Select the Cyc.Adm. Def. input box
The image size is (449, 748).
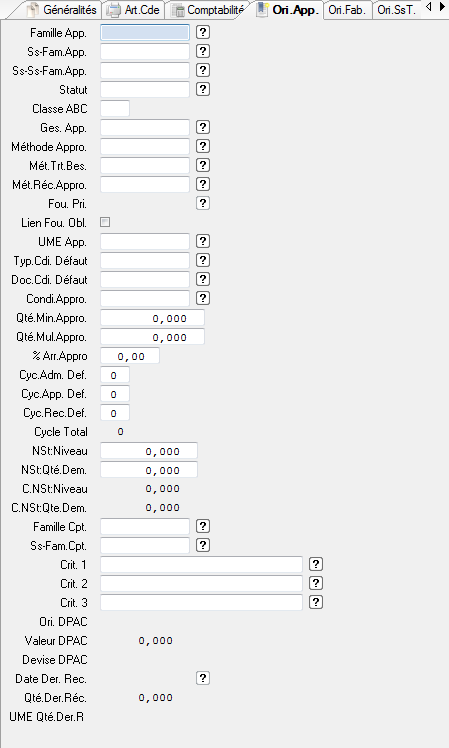click(115, 375)
